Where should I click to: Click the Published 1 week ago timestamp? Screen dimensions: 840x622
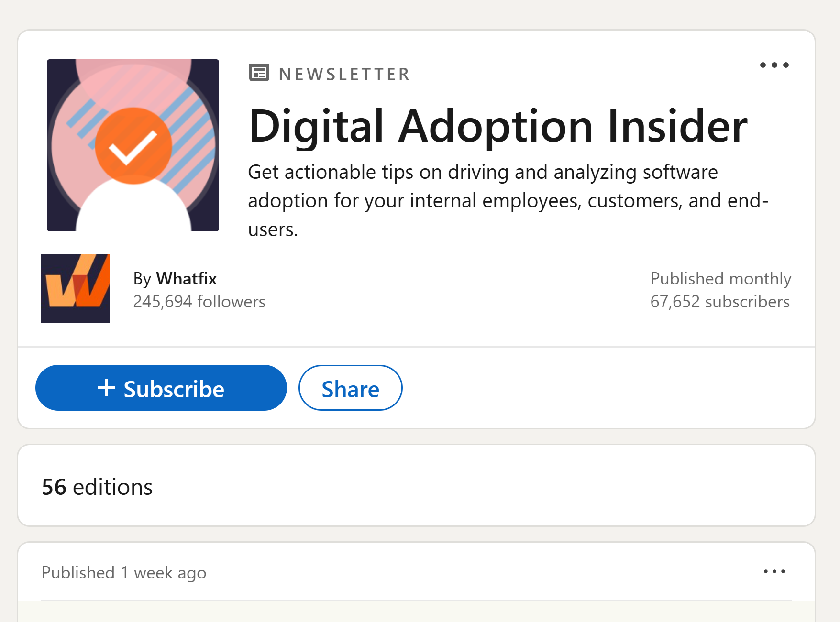click(124, 573)
